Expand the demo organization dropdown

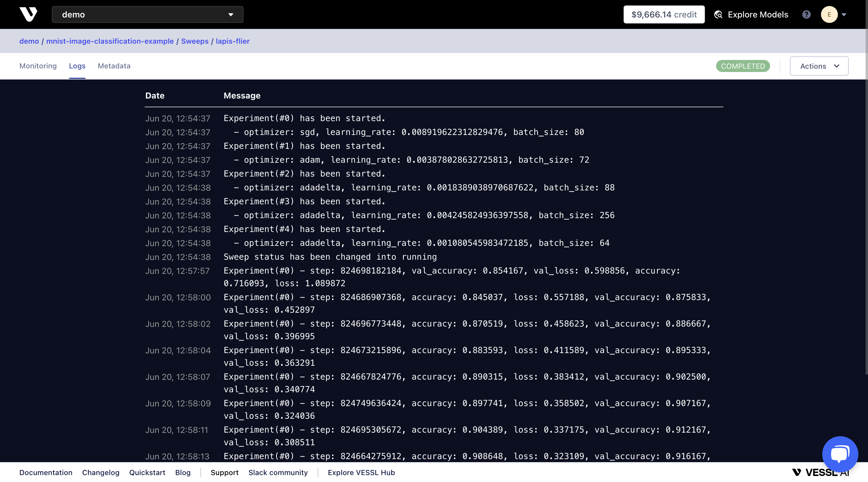(x=147, y=14)
